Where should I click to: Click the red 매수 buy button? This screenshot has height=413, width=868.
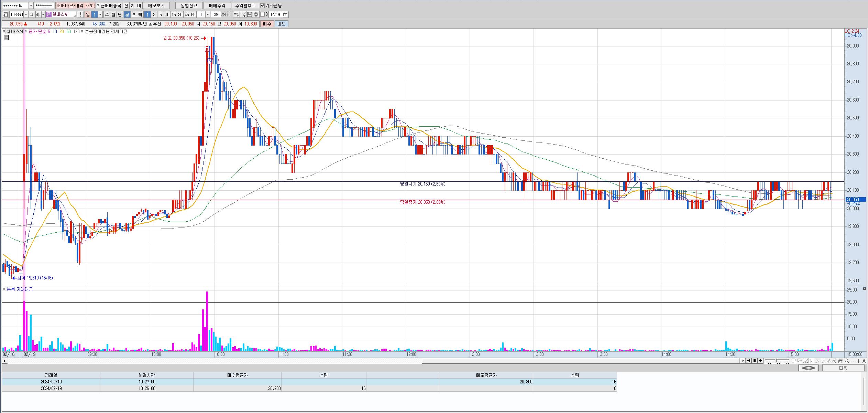(x=267, y=24)
